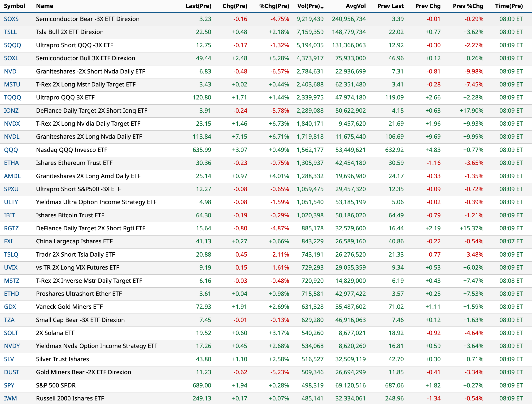Image resolution: width=532 pixels, height=404 pixels.
Task: Sort by Prev %Chg column header
Action: [468, 6]
